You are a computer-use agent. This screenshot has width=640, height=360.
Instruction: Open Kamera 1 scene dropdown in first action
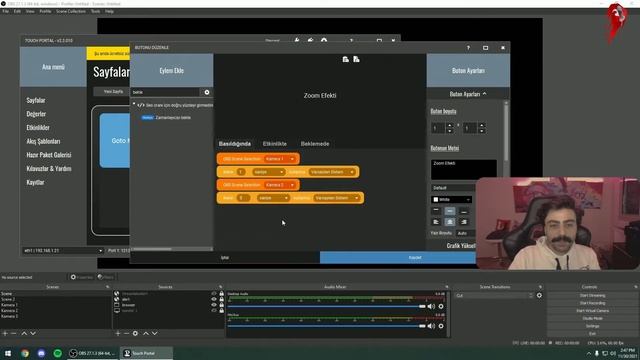coord(280,159)
